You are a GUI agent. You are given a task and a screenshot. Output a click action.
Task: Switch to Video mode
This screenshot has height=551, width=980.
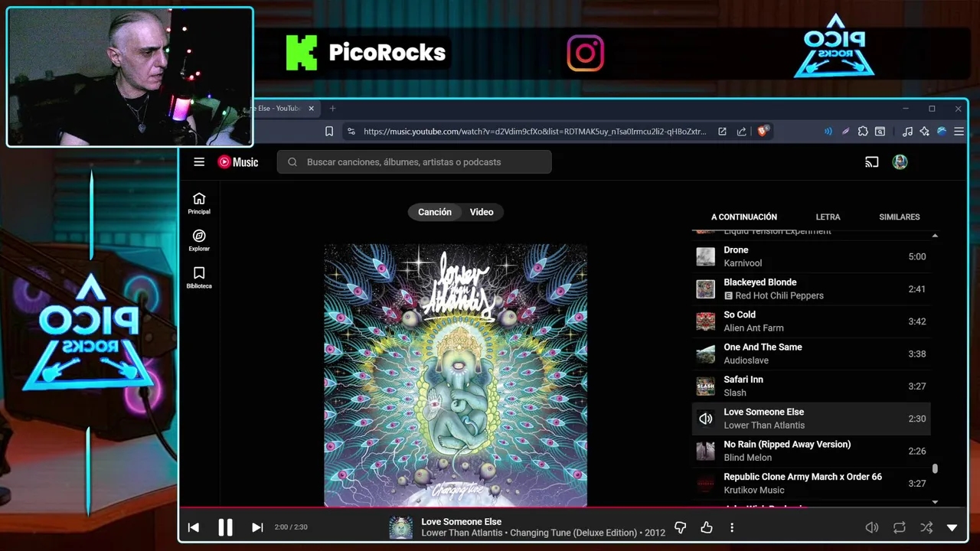[482, 212]
